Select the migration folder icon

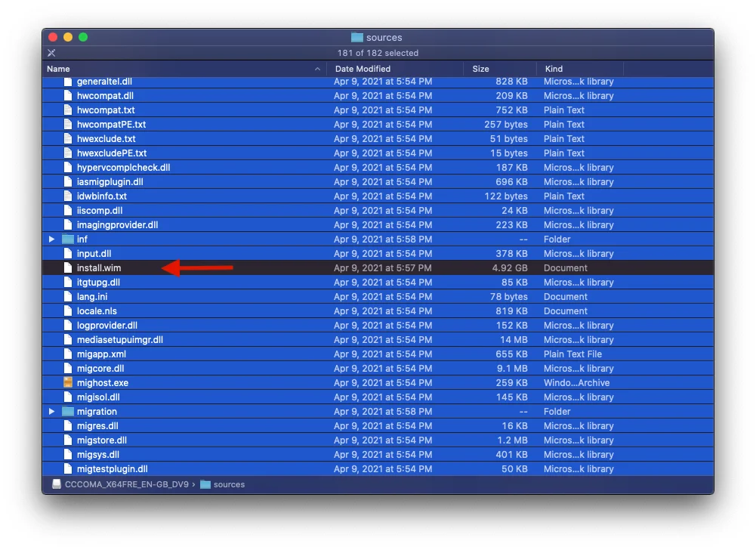click(x=68, y=412)
